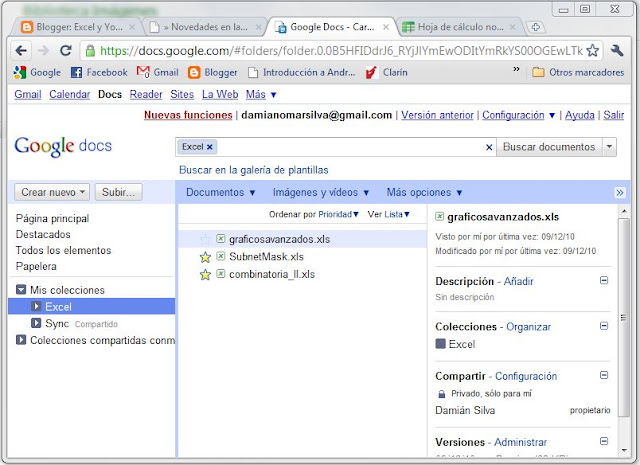Collapse the Descripción section

[604, 280]
